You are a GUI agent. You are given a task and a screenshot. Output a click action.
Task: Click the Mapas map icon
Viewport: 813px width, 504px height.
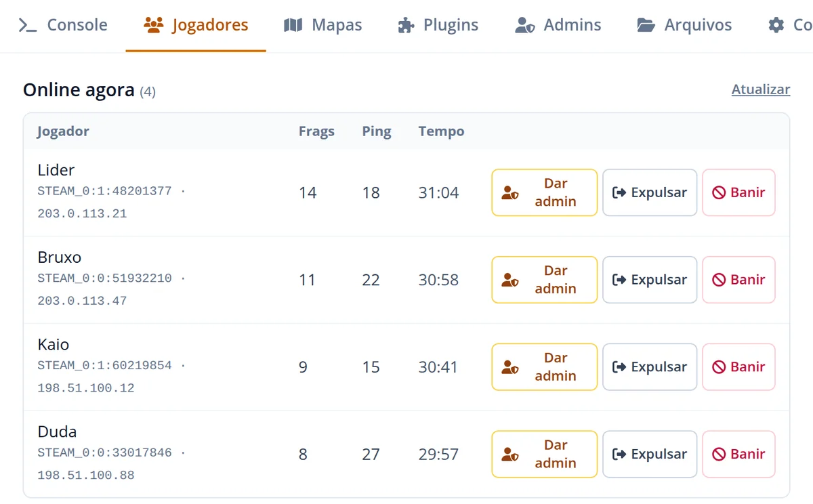(293, 26)
